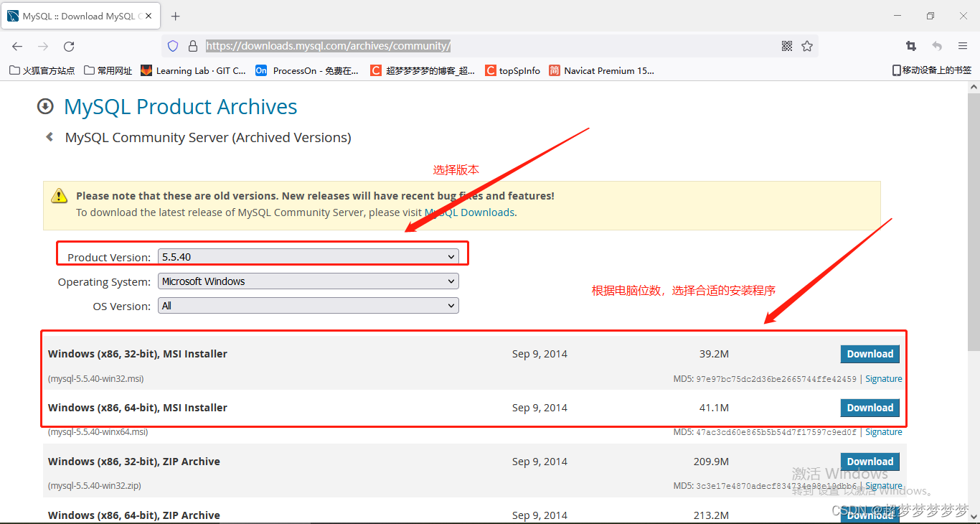Bookmark page with the star icon
This screenshot has height=524, width=980.
(807, 46)
